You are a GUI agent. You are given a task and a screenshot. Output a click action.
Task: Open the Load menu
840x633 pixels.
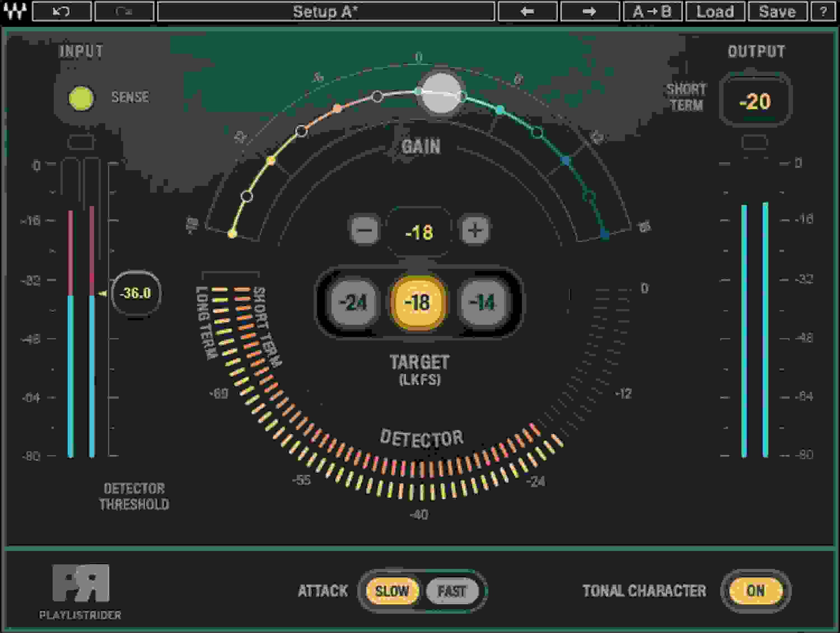coord(715,11)
